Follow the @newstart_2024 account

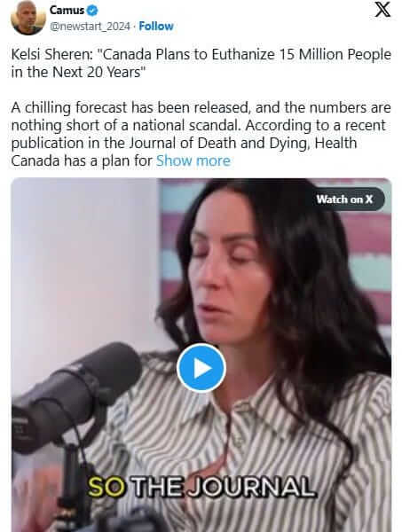click(x=156, y=26)
